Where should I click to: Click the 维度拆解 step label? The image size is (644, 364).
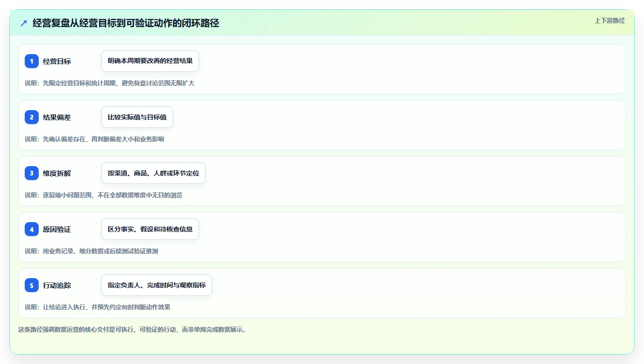pyautogui.click(x=57, y=173)
